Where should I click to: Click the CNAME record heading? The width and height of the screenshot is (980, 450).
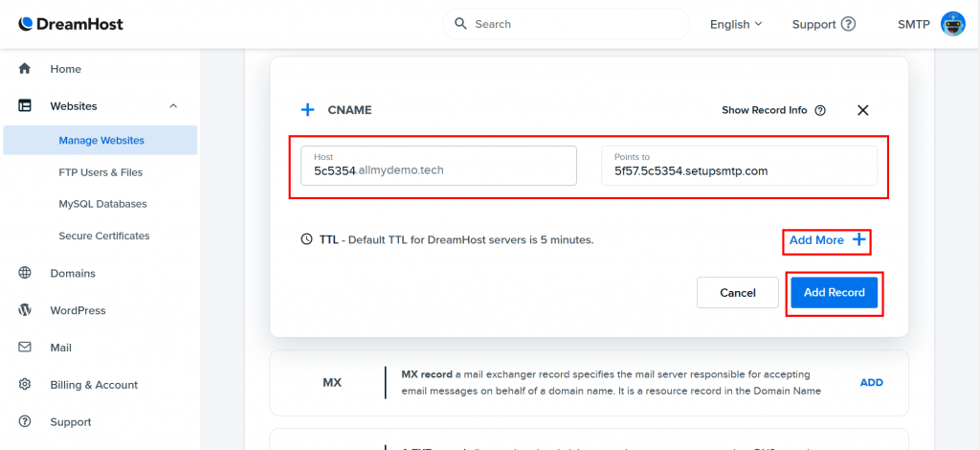point(350,110)
